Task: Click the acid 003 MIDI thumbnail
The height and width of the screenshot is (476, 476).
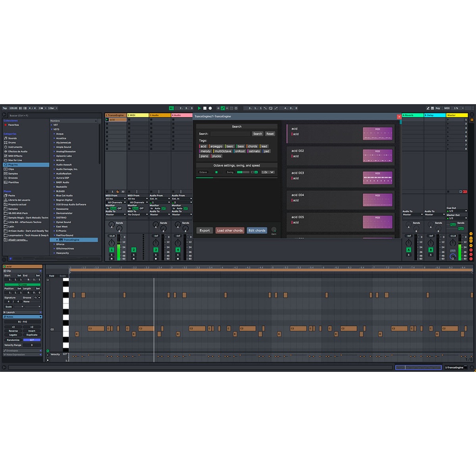Action: [x=377, y=178]
